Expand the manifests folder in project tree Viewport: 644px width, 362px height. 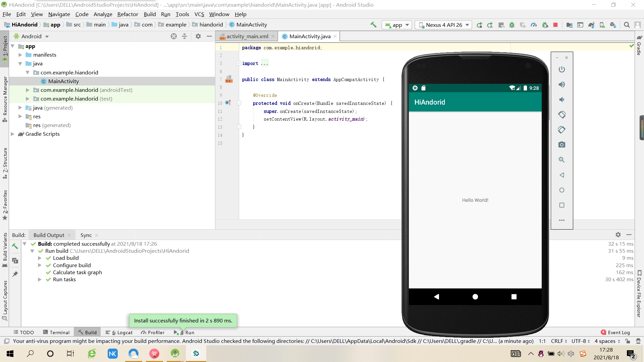click(20, 55)
